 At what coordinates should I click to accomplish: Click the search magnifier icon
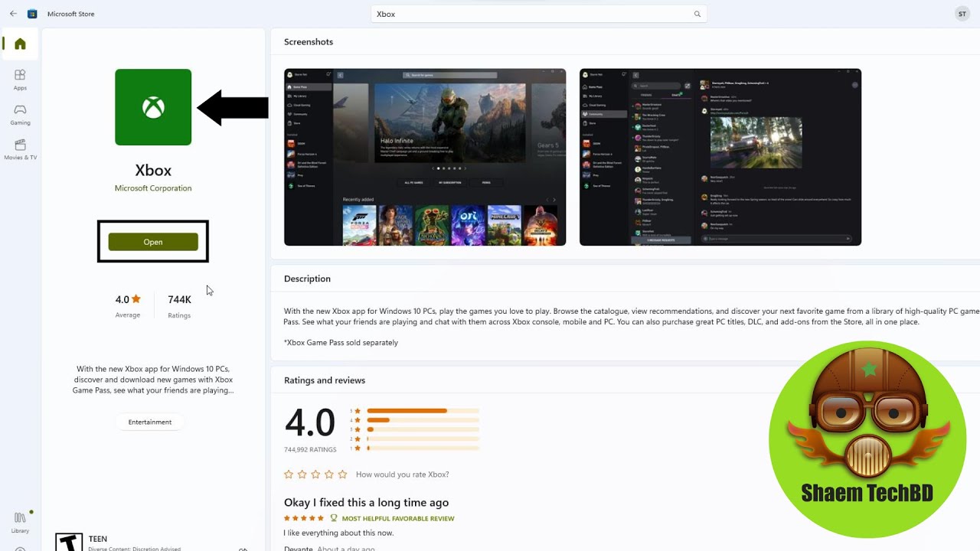click(697, 14)
